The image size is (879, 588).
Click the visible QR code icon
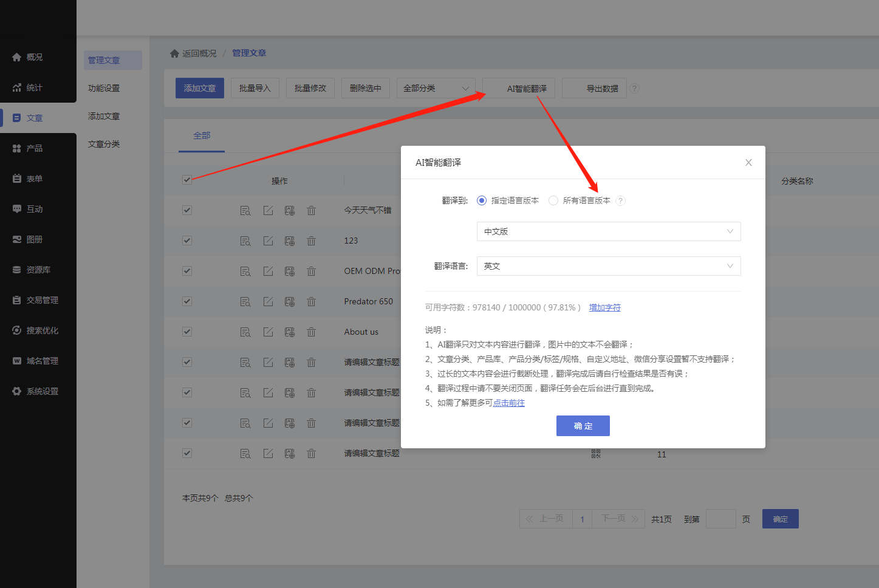point(596,454)
